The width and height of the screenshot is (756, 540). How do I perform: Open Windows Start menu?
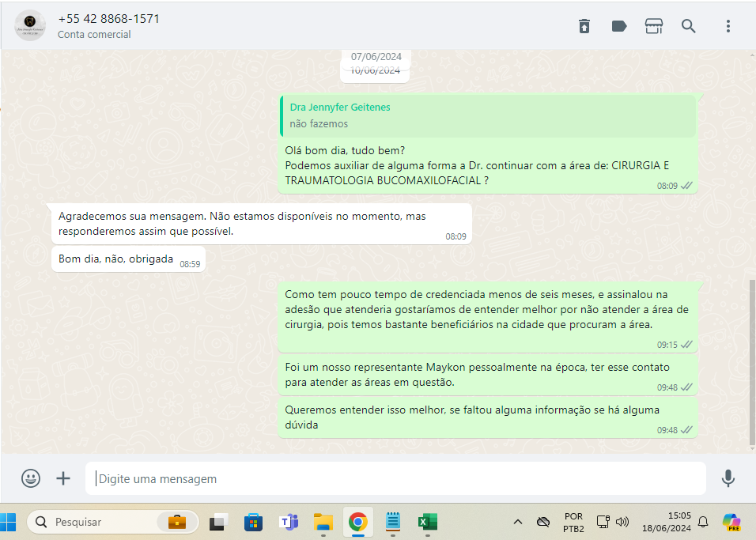pos(9,522)
